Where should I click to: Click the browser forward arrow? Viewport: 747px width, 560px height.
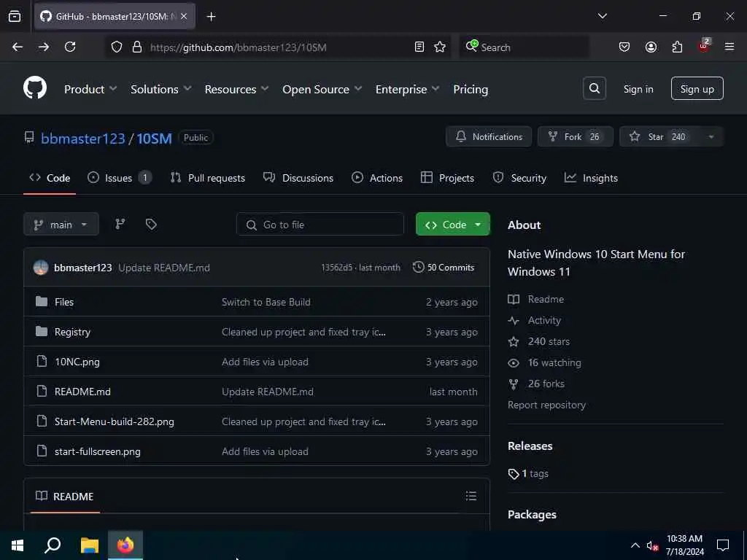(44, 47)
